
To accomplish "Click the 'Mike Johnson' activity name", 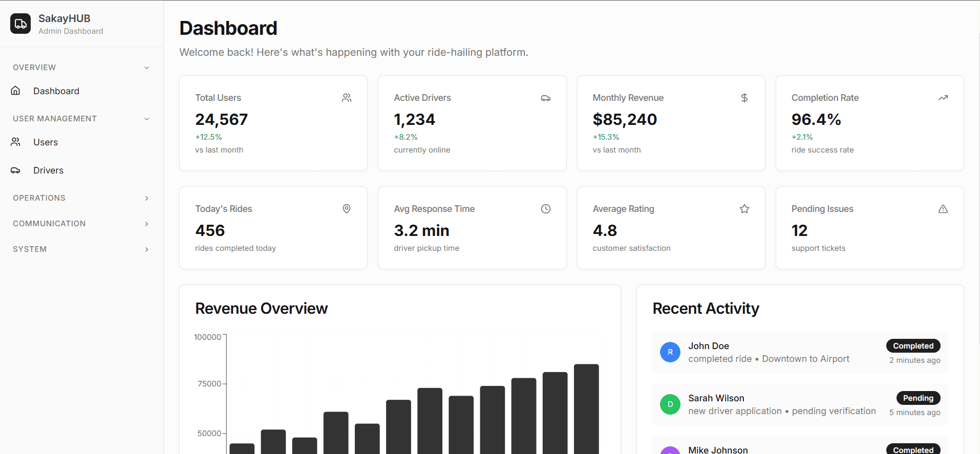I will tap(718, 450).
